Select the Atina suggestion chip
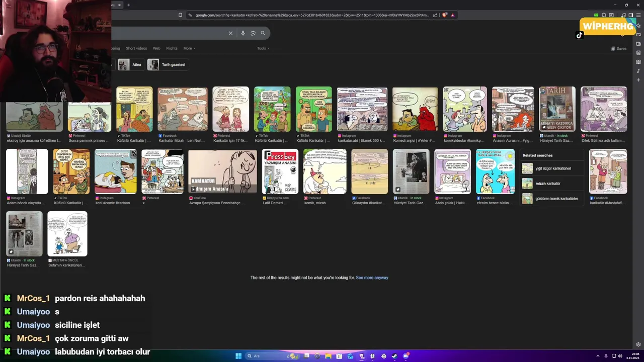The width and height of the screenshot is (644, 362). coord(130,64)
